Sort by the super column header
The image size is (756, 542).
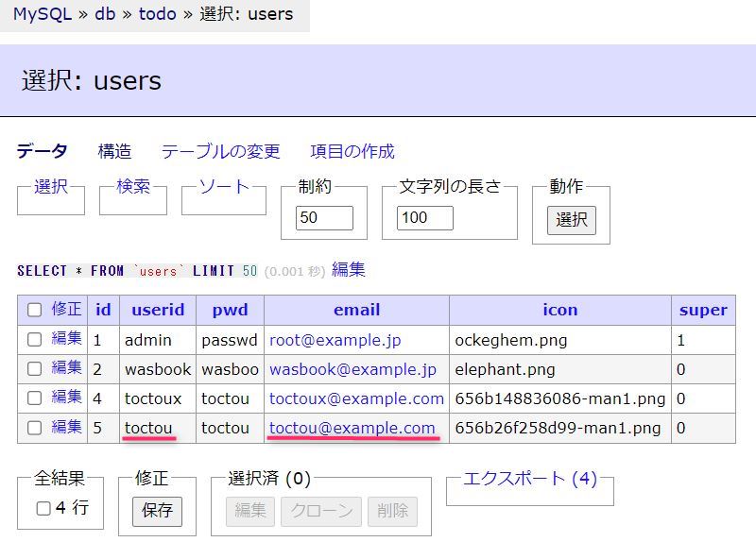click(703, 310)
